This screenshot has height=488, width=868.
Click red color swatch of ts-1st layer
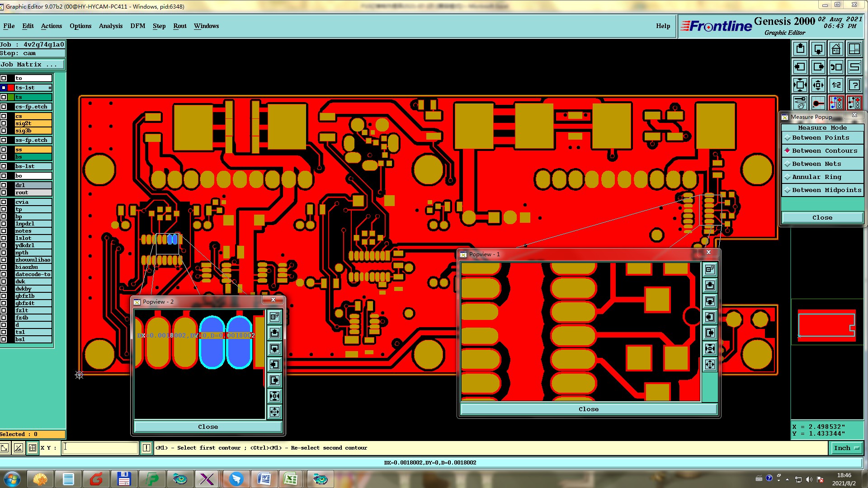coord(11,88)
